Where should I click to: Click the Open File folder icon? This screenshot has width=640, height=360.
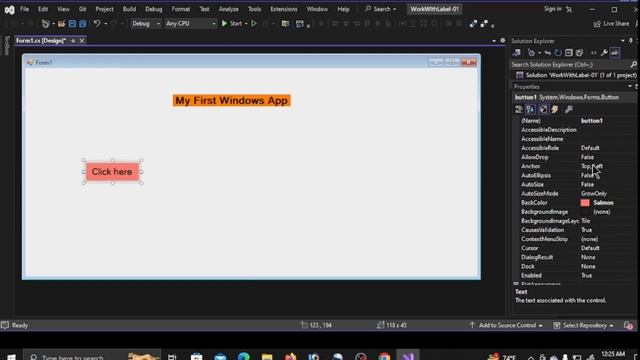click(x=61, y=24)
